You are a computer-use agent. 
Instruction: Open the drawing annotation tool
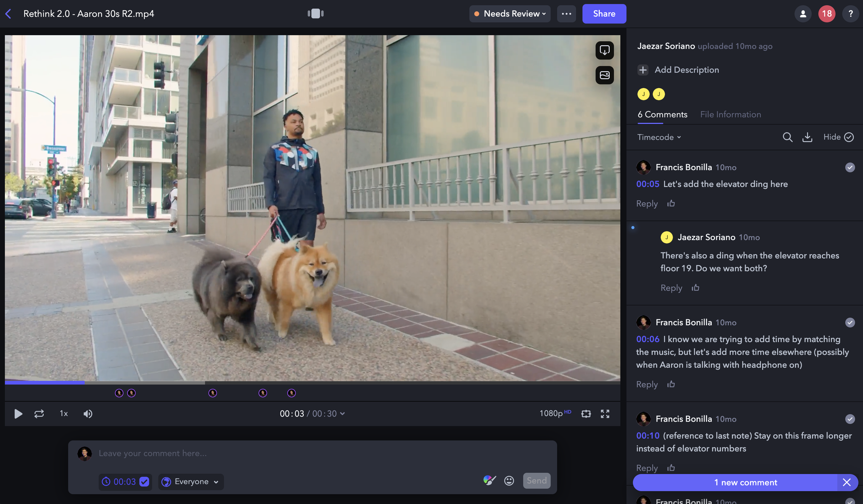pyautogui.click(x=489, y=480)
